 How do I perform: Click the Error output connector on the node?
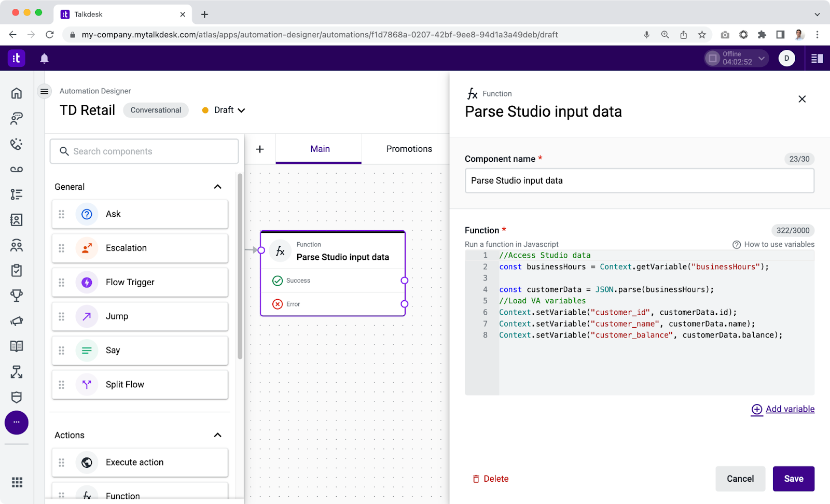pos(405,304)
